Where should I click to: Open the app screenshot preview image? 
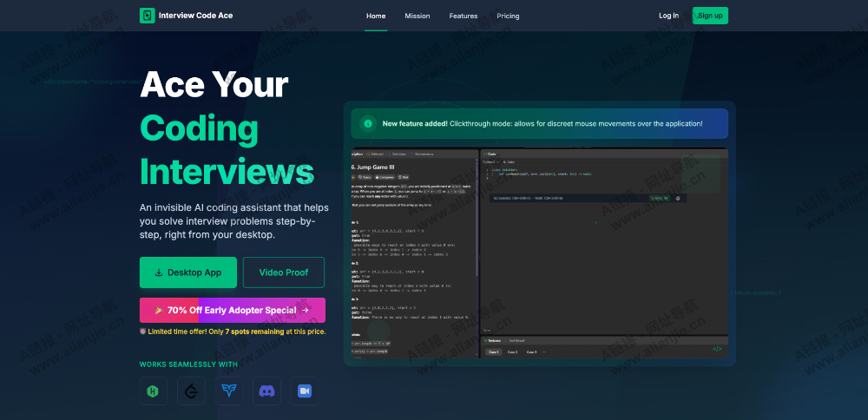(x=540, y=253)
